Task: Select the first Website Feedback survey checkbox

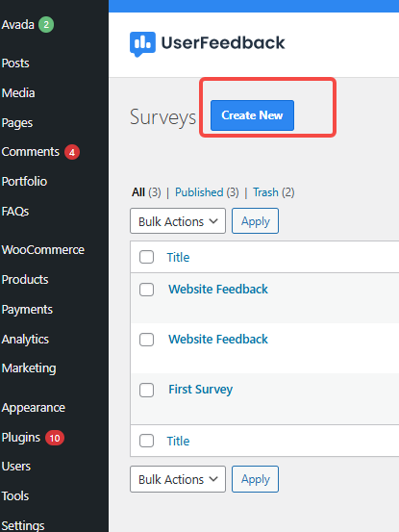Action: (146, 290)
